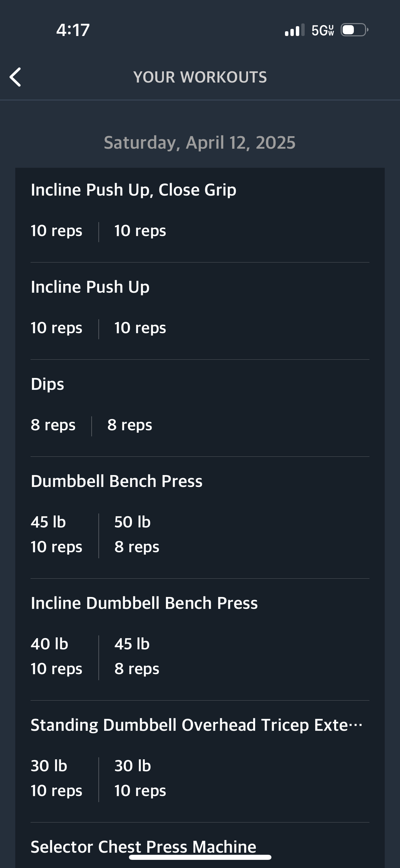Viewport: 400px width, 868px height.
Task: Select the first 8 reps set of Dips
Action: coord(53,425)
